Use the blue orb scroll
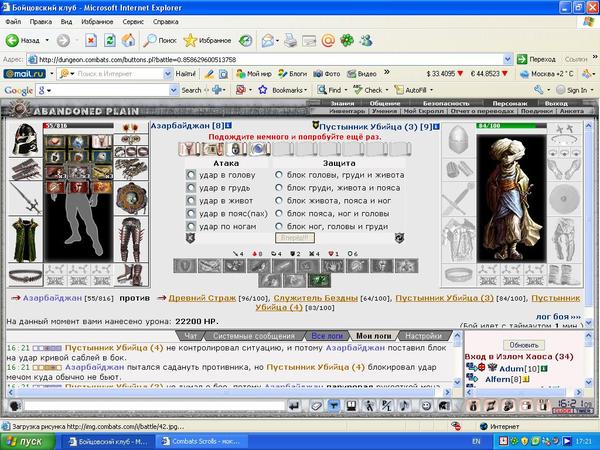The image size is (600, 450). click(259, 149)
